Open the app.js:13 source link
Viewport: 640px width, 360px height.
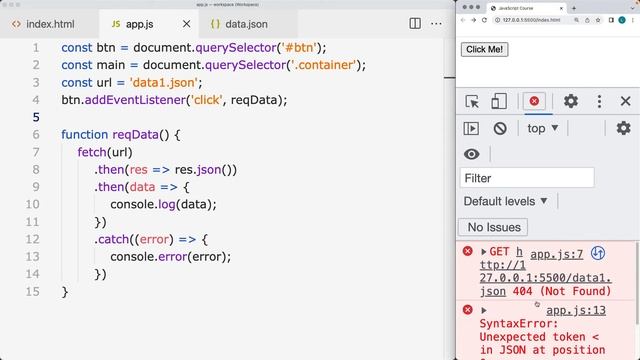coord(576,311)
